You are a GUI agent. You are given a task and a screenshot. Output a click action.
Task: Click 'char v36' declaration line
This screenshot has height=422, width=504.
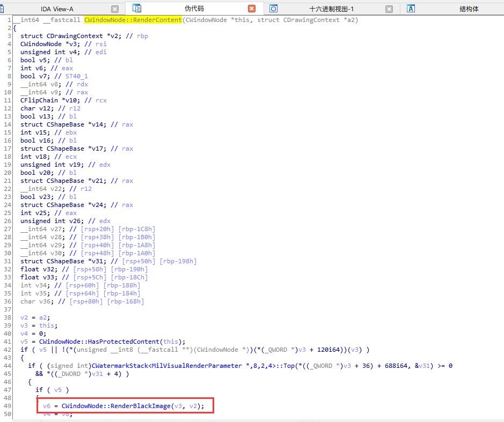pyautogui.click(x=82, y=301)
